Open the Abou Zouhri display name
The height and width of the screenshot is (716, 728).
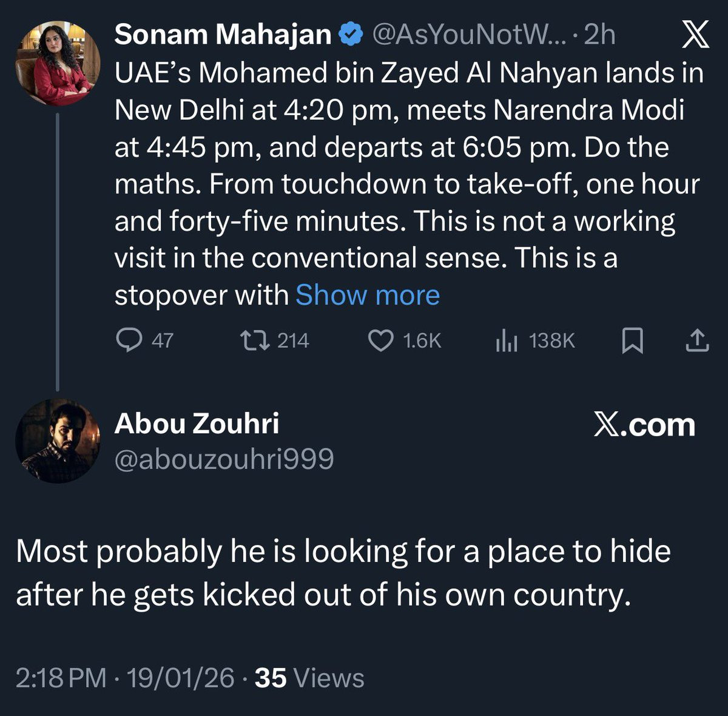(197, 424)
